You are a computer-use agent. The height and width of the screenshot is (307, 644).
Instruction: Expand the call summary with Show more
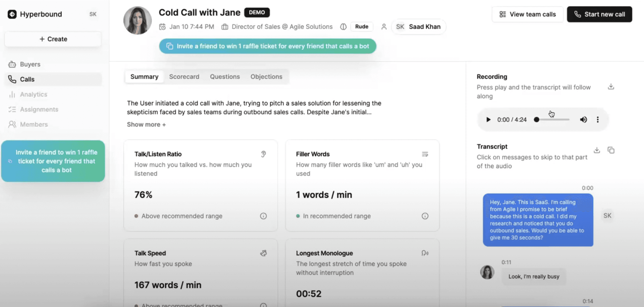coord(146,124)
